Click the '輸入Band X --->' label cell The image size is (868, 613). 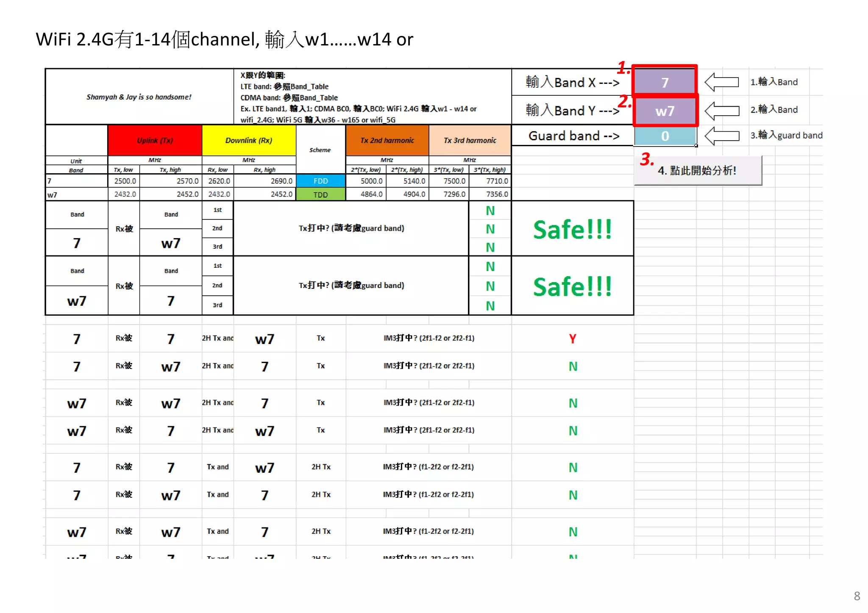[573, 82]
